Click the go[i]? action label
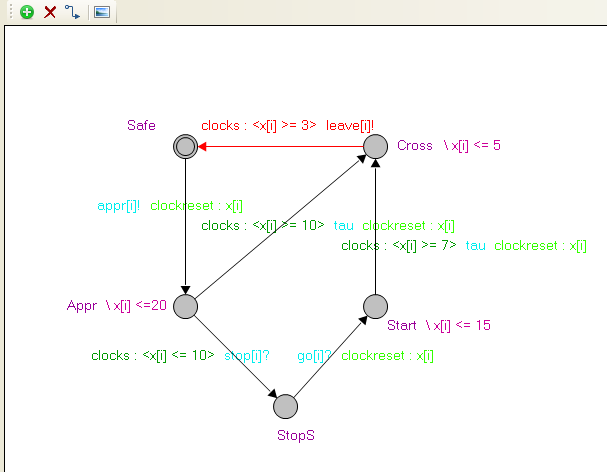Image resolution: width=607 pixels, height=472 pixels. 314,355
